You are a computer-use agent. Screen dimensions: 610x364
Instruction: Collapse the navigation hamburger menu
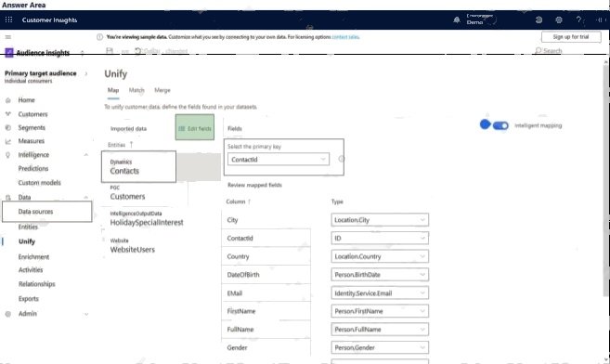[x=8, y=37]
